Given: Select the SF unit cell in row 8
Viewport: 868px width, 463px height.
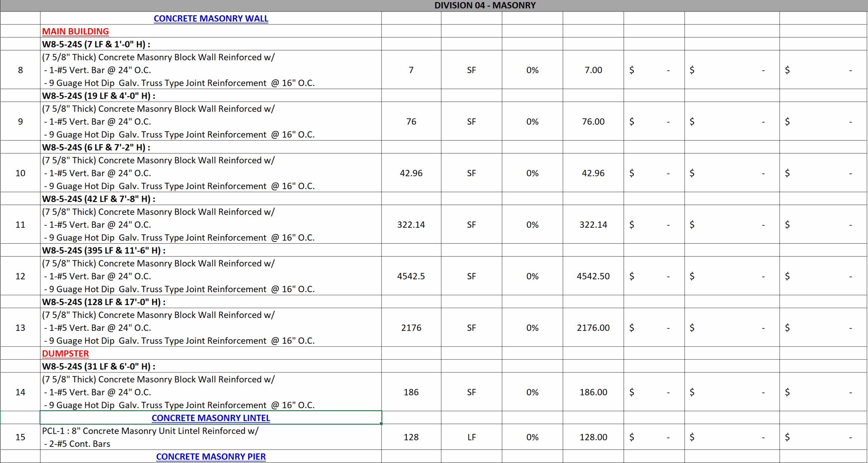Looking at the screenshot, I should [x=471, y=70].
